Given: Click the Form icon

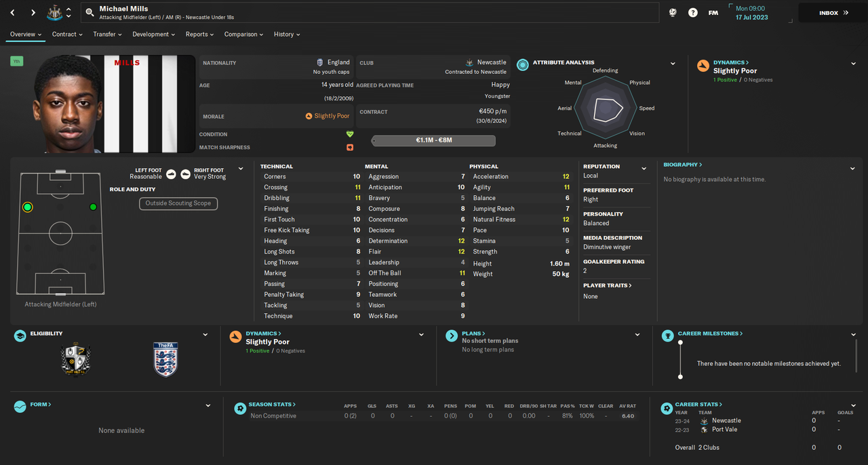Looking at the screenshot, I should 20,407.
